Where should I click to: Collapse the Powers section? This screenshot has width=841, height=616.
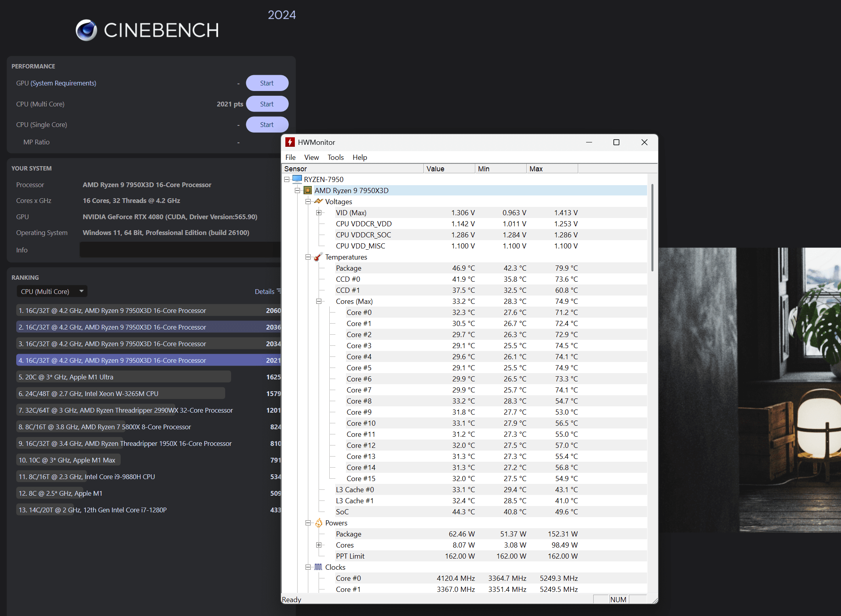[x=308, y=523]
